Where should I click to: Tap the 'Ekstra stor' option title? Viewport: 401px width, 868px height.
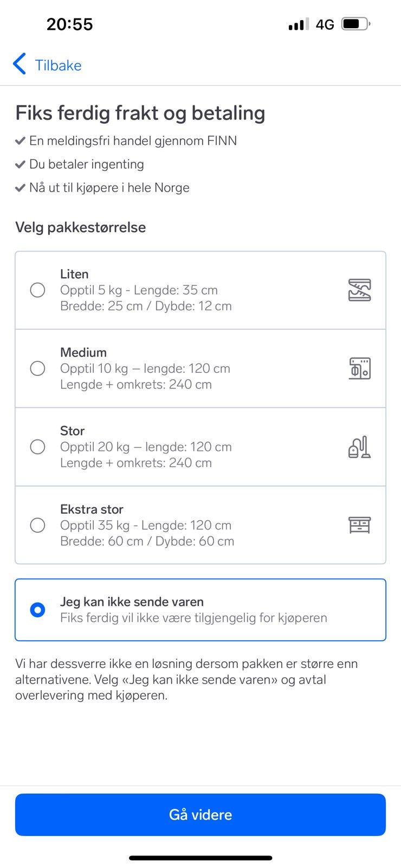click(x=92, y=509)
